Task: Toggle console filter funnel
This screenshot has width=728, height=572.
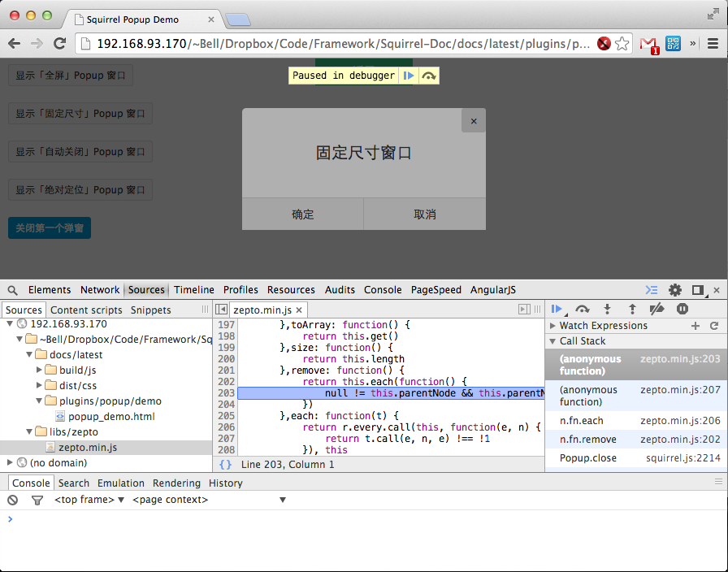Action: (37, 500)
